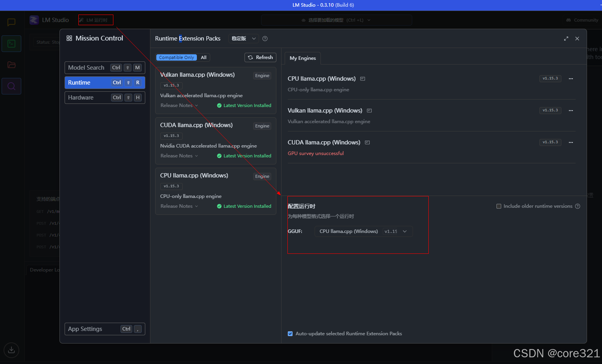The width and height of the screenshot is (602, 364).
Task: Click the v1.15.3 badge on the Vulkan pack card
Action: [x=171, y=85]
